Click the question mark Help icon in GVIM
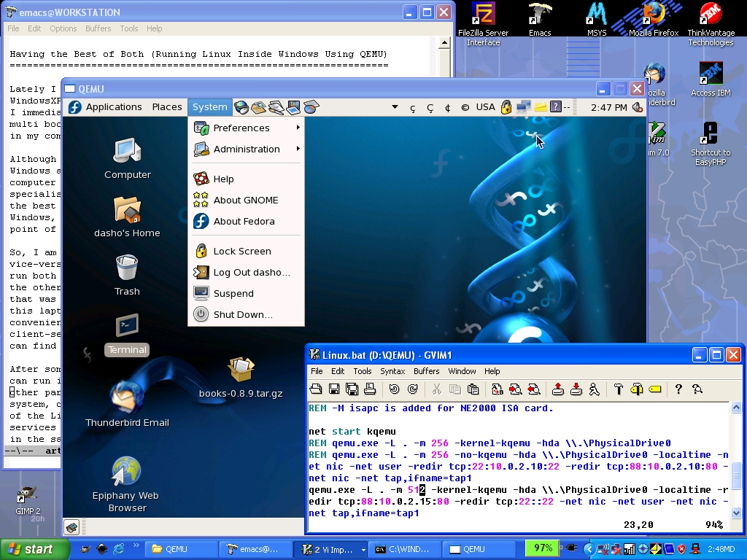Image resolution: width=747 pixels, height=560 pixels. [x=678, y=389]
